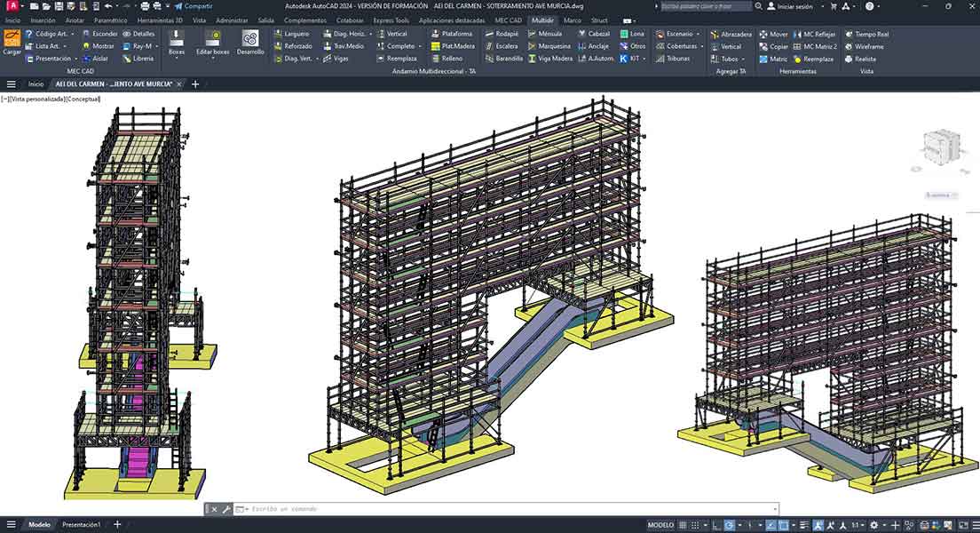Select the Plataforma scaffolding tool
980x533 pixels.
(x=455, y=34)
